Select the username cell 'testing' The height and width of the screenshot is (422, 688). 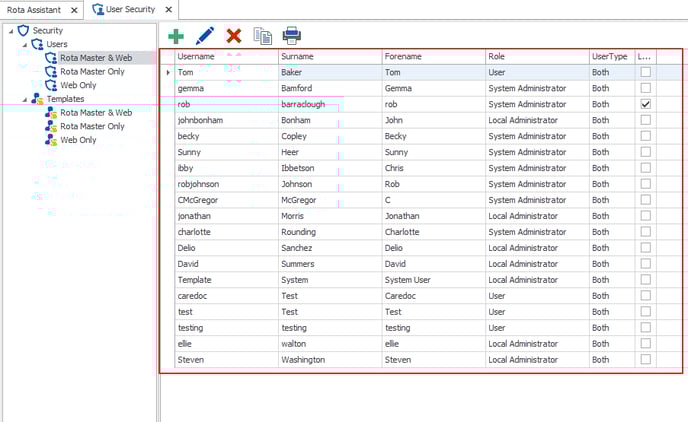point(226,328)
